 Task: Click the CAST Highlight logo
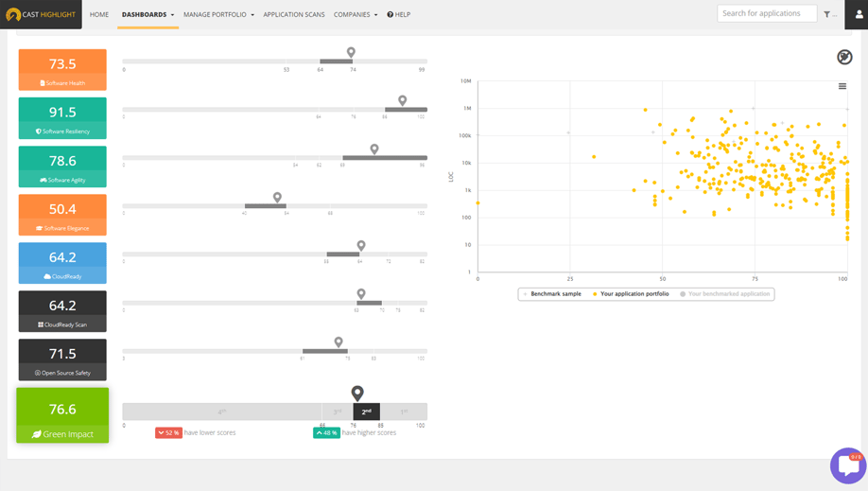(41, 14)
